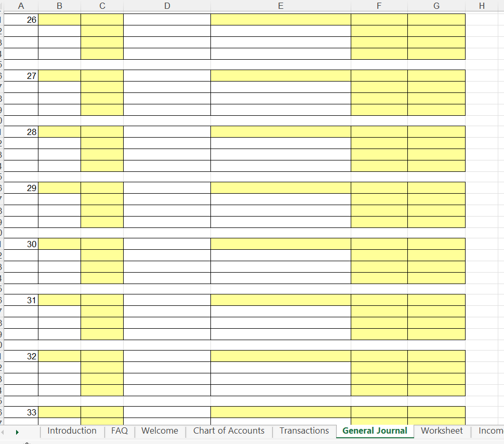
Task: Switch to the Introduction sheet tab
Action: (x=72, y=431)
